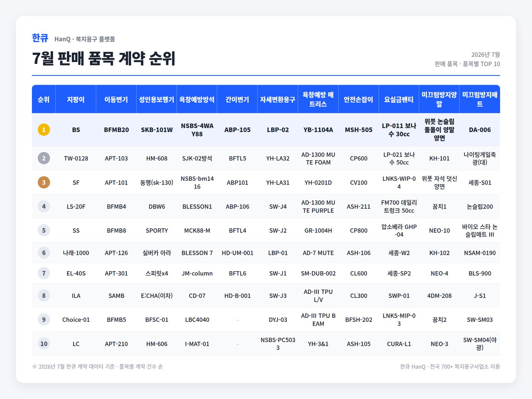
Task: Click the EL-40S cell
Action: click(x=76, y=273)
